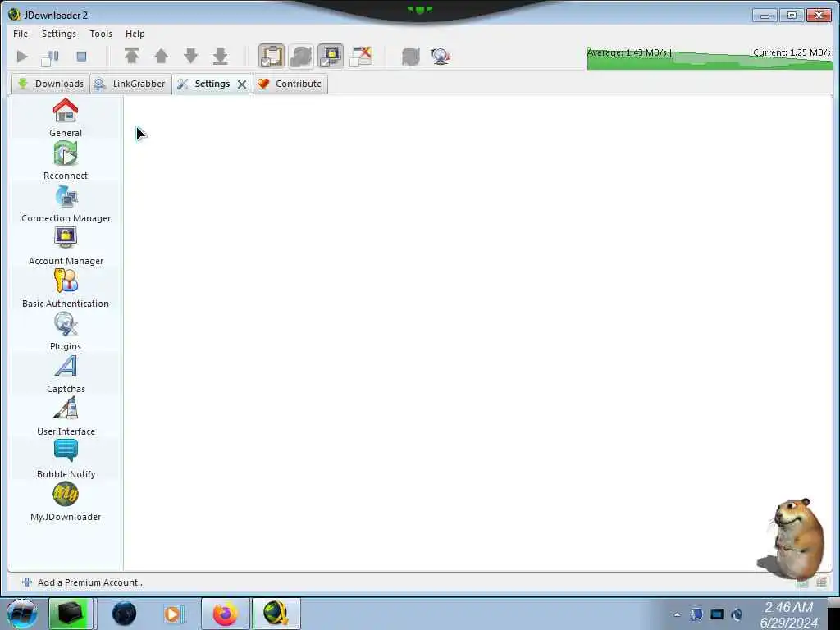Screen dimensions: 840x630
Task: Show hidden system tray icons
Action: [677, 614]
